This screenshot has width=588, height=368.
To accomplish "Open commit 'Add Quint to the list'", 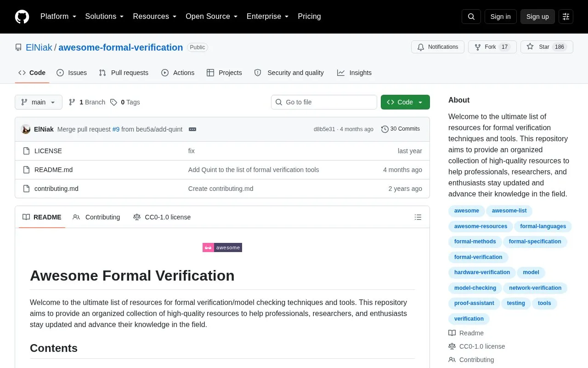I will click(254, 170).
